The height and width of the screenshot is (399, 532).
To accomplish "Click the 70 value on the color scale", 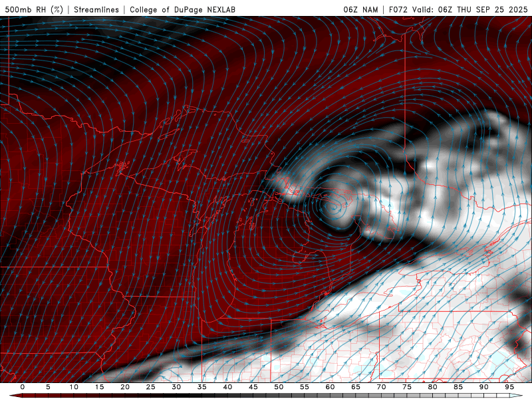I will pyautogui.click(x=381, y=387).
